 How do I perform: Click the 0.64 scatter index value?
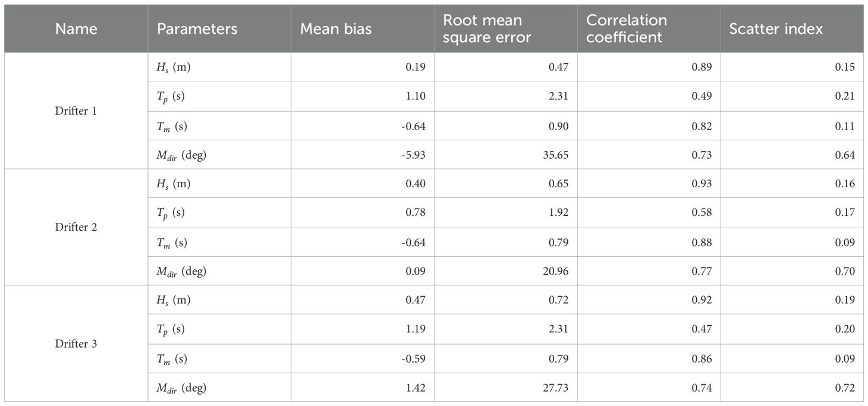click(x=845, y=155)
